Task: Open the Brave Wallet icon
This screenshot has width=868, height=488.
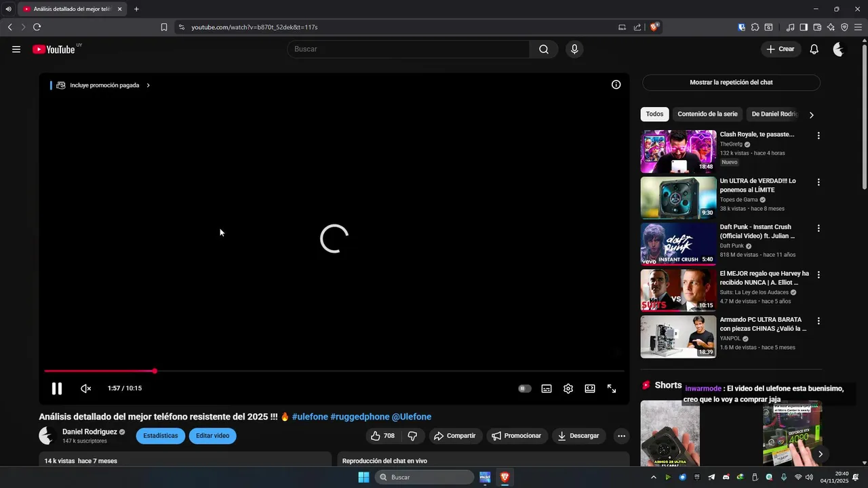Action: point(817,27)
